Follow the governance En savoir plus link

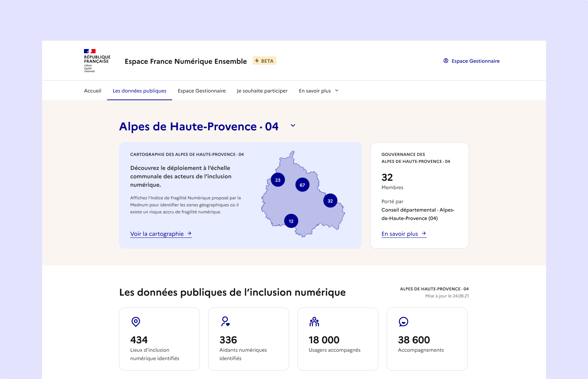[x=404, y=234]
